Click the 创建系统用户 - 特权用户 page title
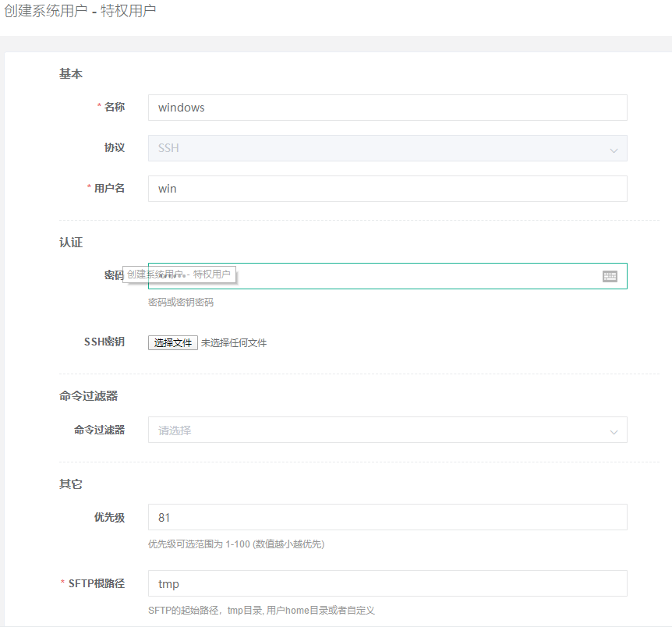This screenshot has height=627, width=672. click(x=80, y=11)
